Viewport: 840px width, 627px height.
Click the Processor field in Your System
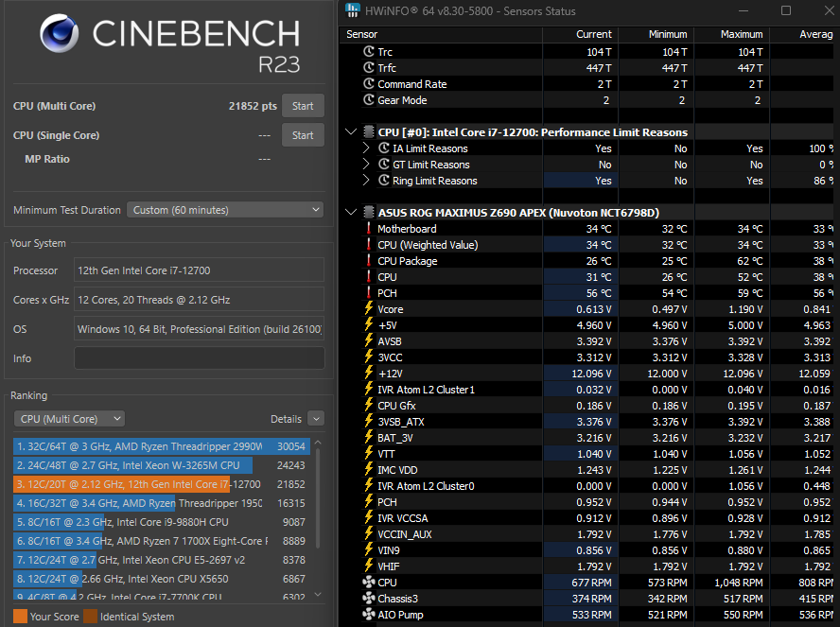tap(199, 270)
